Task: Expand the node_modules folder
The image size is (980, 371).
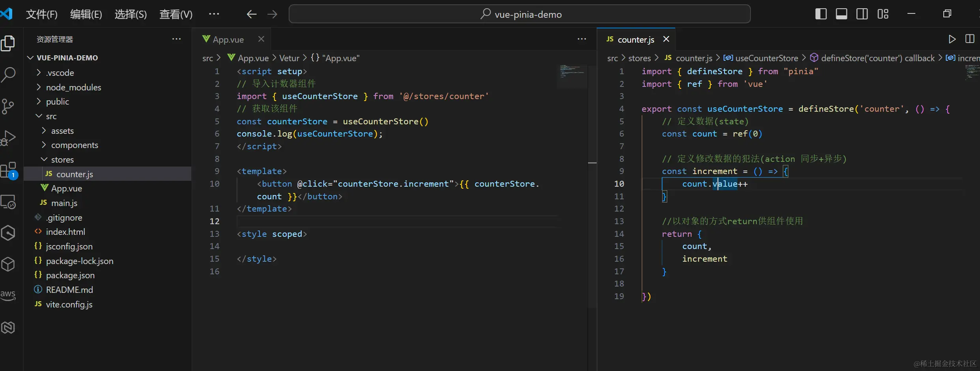Action: (38, 87)
